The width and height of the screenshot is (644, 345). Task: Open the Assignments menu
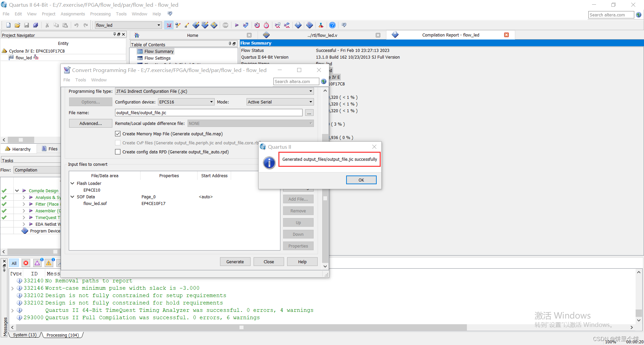(73, 14)
